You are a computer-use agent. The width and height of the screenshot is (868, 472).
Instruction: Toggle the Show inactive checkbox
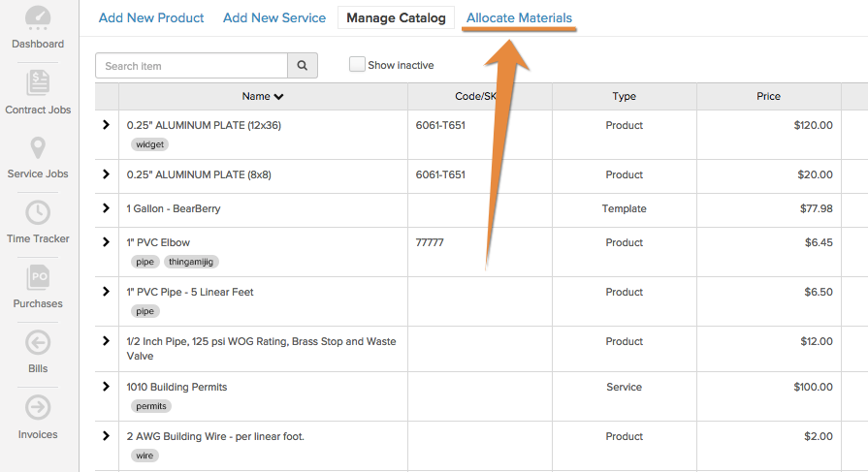tap(357, 64)
